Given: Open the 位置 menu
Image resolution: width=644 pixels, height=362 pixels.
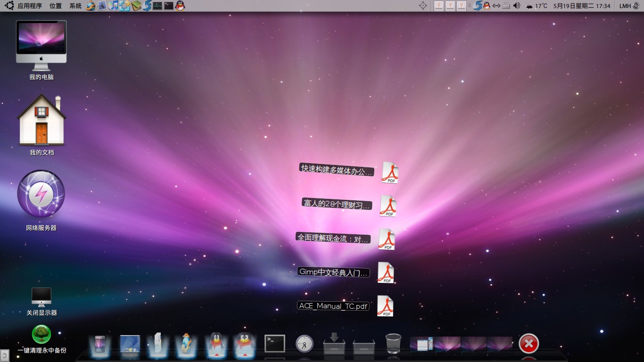Looking at the screenshot, I should point(56,6).
